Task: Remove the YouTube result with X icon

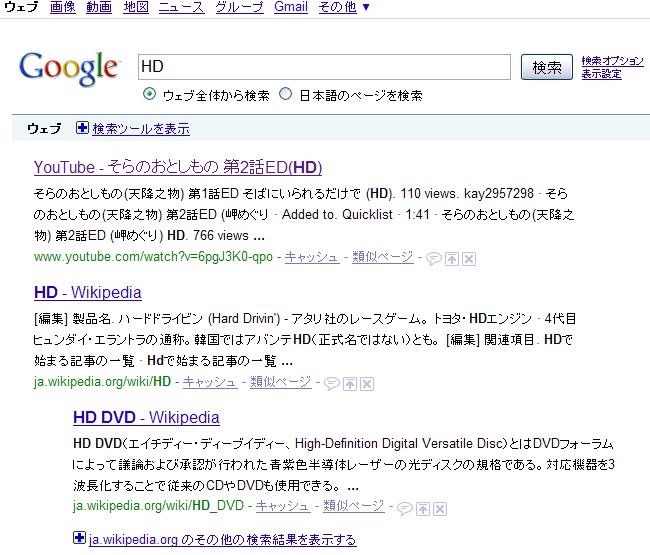Action: [x=469, y=259]
